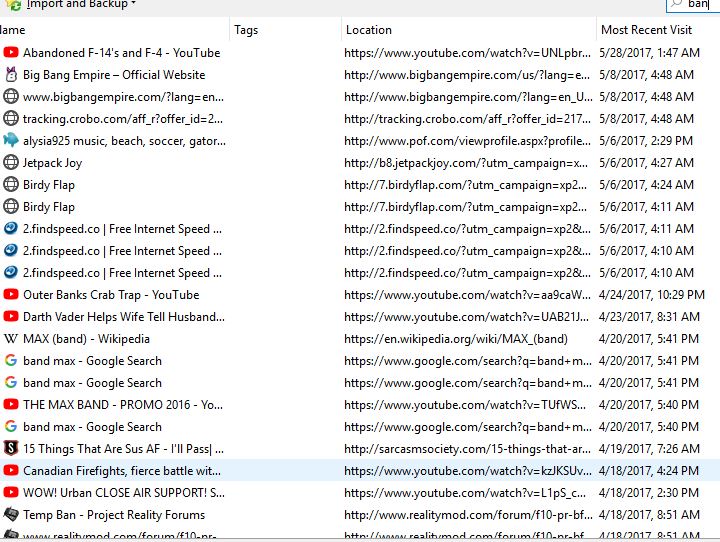Click YouTube icon of Outer Banks Crab Trap
Viewport: 720px width, 542px height.
point(11,294)
